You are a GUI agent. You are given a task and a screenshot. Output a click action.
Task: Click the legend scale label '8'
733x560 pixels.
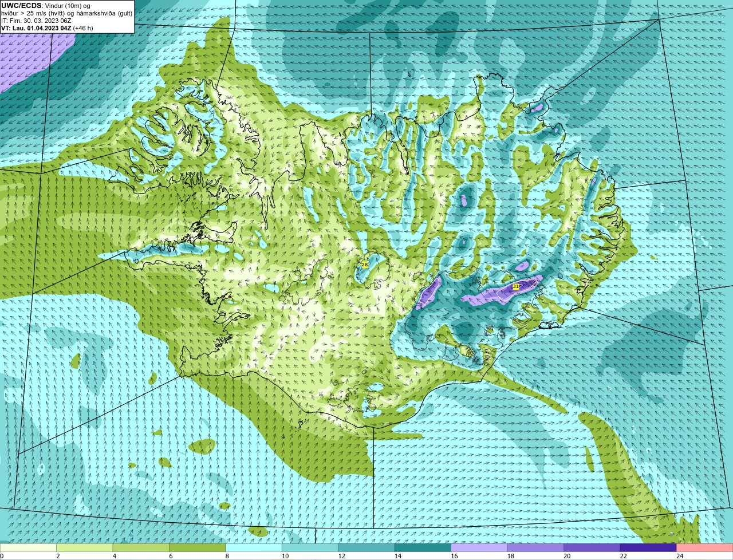point(227,556)
